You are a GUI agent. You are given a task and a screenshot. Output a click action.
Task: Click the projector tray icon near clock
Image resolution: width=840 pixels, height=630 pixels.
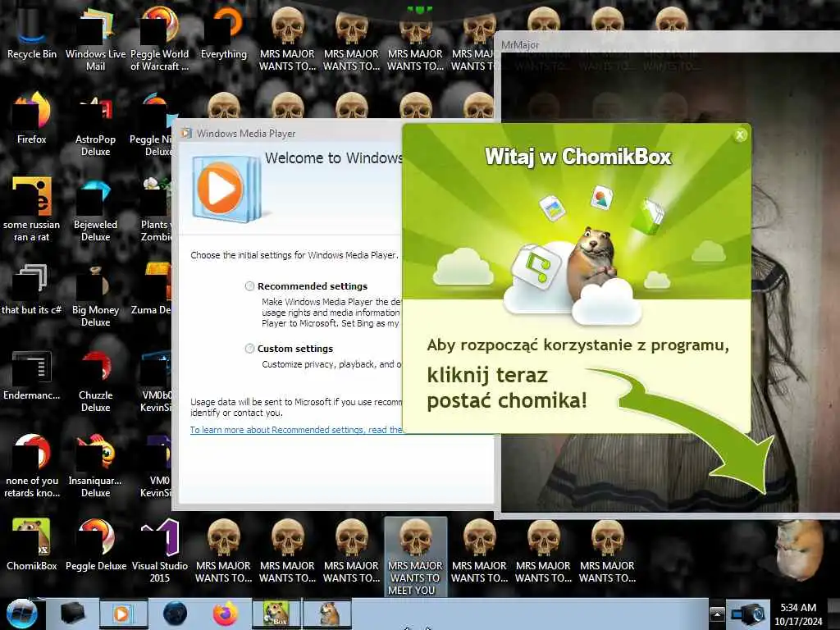tap(748, 614)
